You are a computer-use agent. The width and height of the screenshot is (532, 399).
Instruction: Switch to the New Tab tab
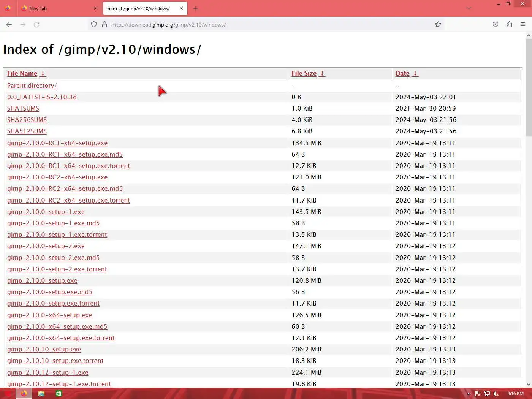click(x=59, y=8)
